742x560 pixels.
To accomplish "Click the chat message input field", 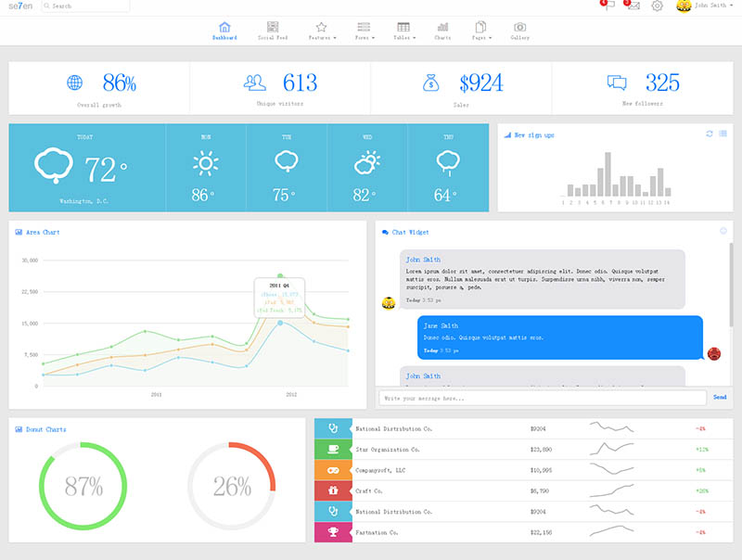I will point(543,397).
